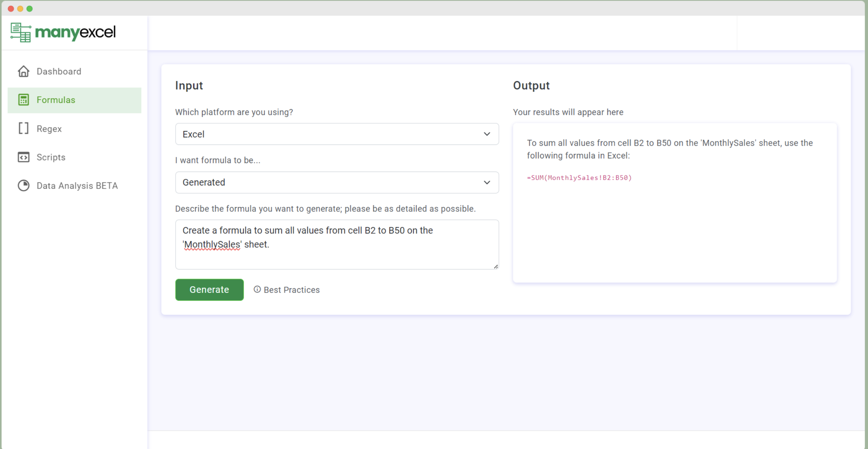Click the Formulas calculator icon
868x449 pixels.
24,100
